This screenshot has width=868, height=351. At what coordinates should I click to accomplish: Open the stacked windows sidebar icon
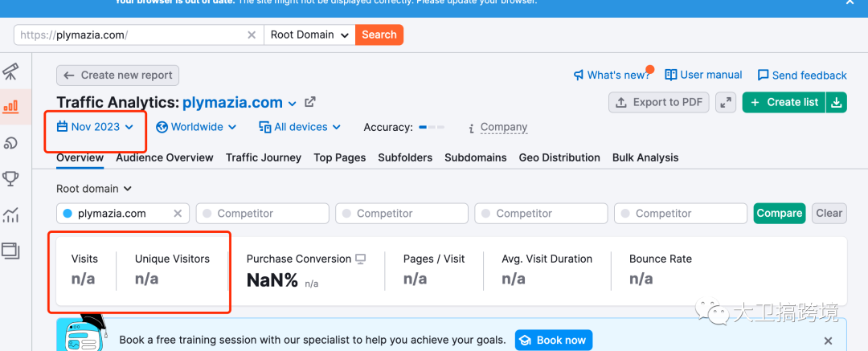[10, 251]
